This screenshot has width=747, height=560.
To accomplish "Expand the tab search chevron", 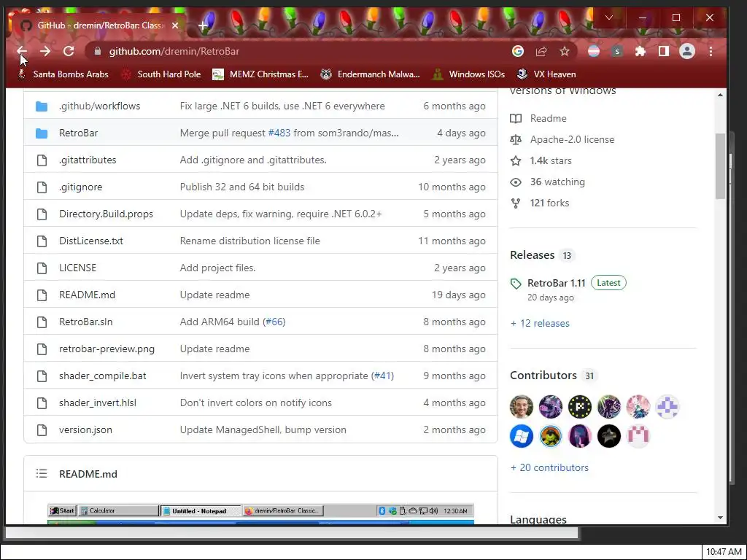I will (609, 17).
